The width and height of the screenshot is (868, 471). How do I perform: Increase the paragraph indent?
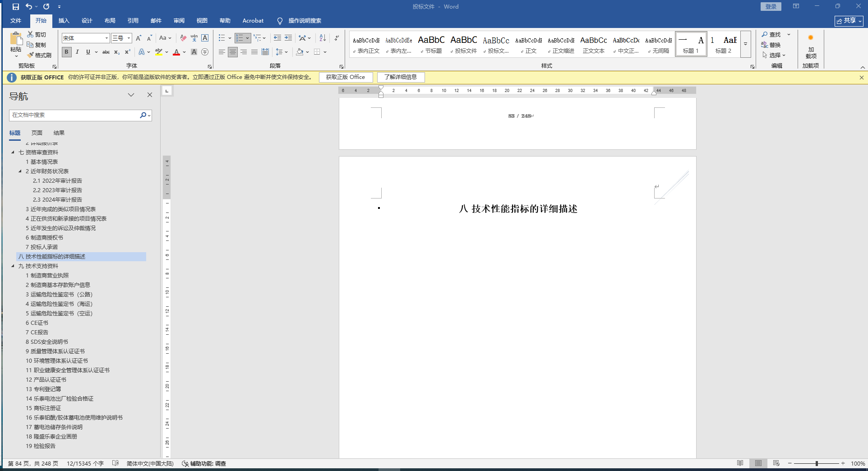[288, 38]
